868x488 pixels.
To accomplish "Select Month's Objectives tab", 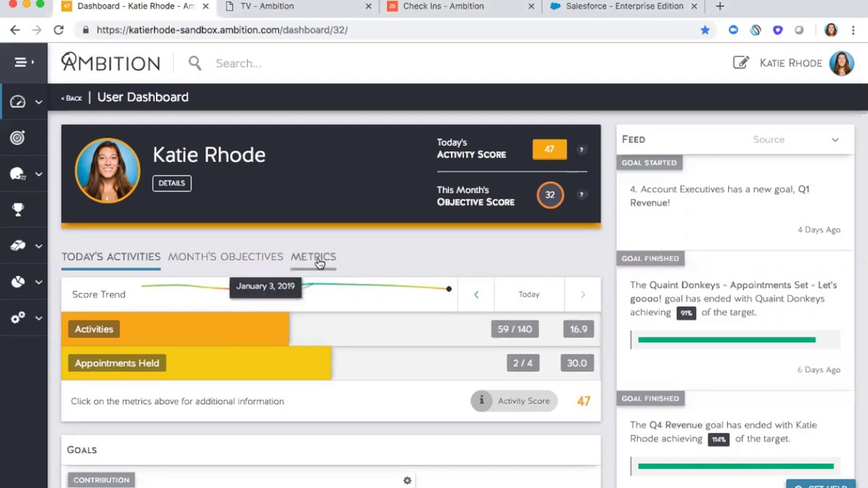I will coord(225,257).
